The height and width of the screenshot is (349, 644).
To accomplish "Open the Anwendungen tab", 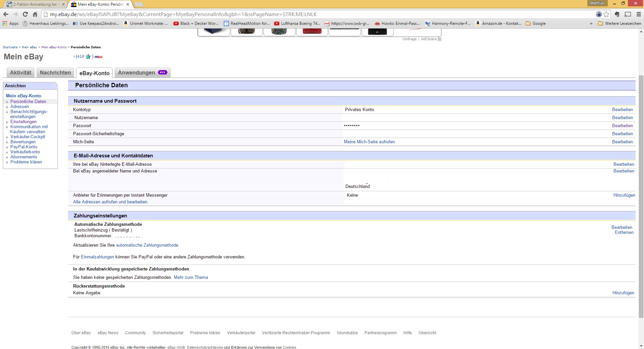I will coord(143,72).
